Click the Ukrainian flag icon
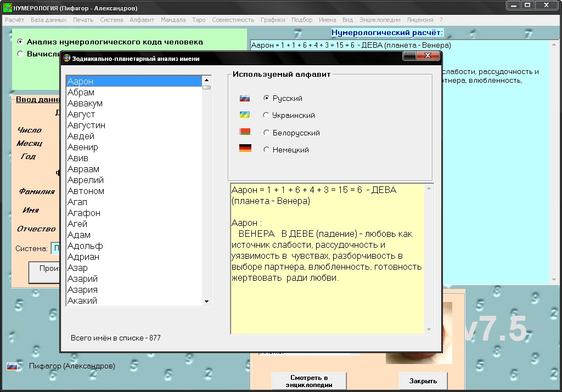This screenshot has width=562, height=392. click(245, 115)
